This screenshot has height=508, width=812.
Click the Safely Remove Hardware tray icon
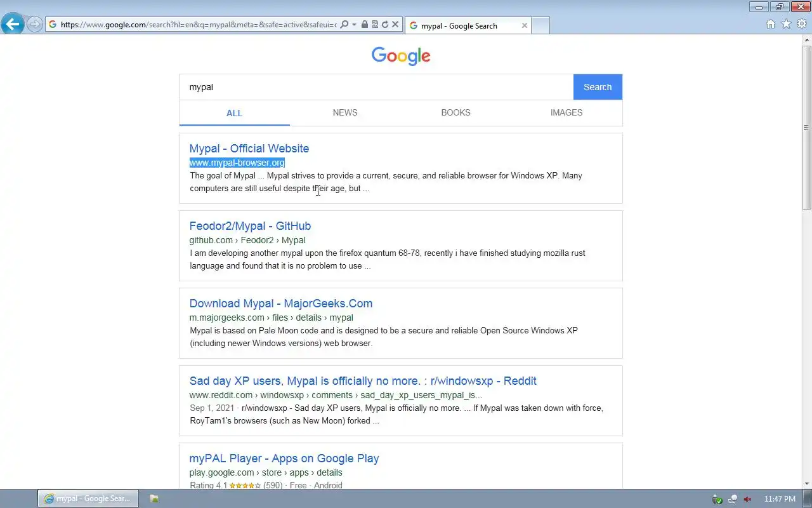[717, 499]
